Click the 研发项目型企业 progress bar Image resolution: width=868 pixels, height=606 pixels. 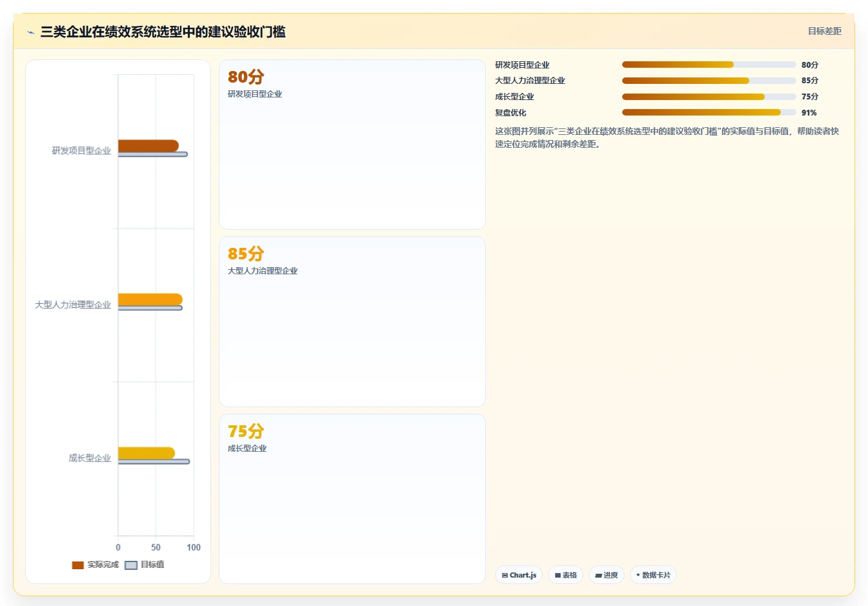(x=709, y=65)
